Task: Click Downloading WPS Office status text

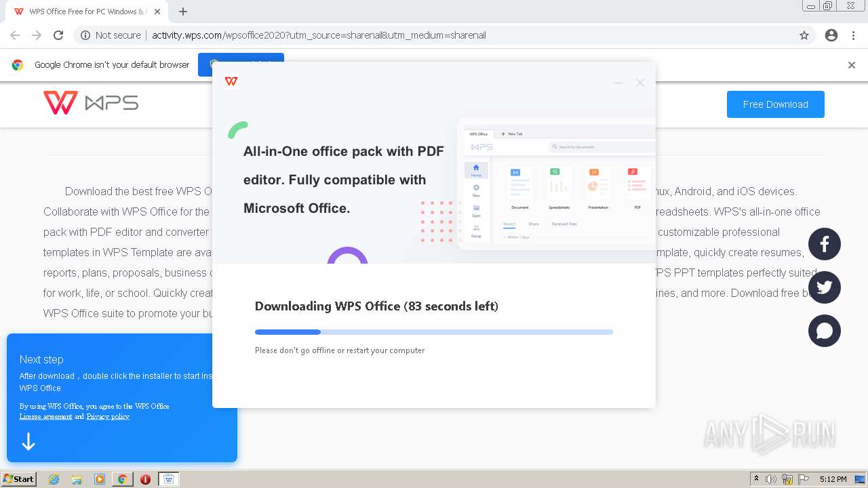Action: coord(376,306)
